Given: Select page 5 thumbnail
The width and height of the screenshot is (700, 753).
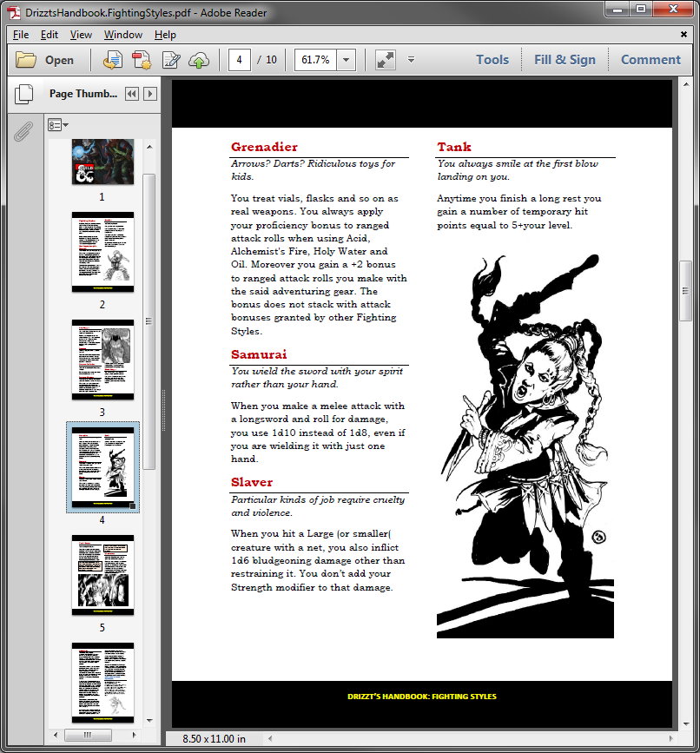Looking at the screenshot, I should click(x=102, y=575).
